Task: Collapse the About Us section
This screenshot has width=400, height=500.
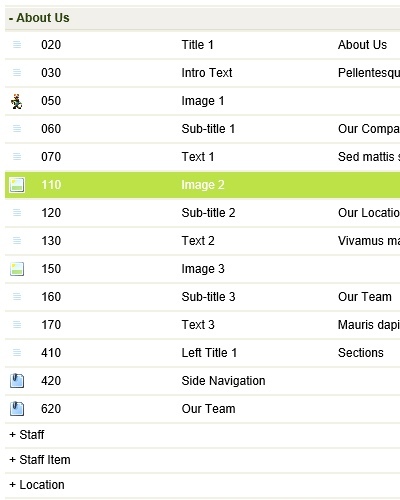Action: [39, 18]
